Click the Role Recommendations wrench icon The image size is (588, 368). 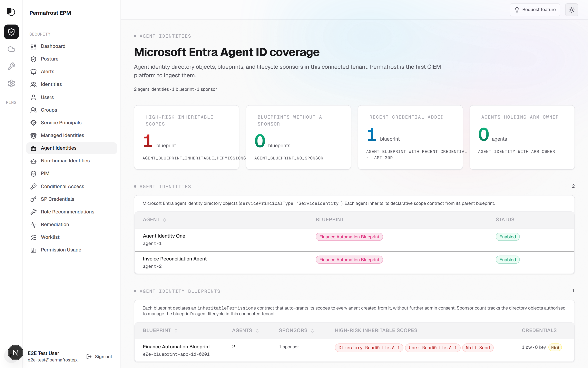coord(33,212)
